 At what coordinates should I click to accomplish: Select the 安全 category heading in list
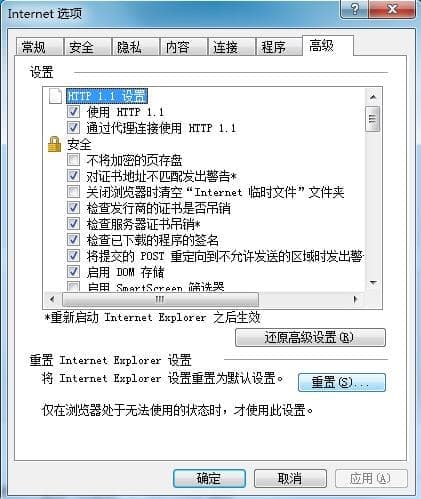(x=79, y=144)
